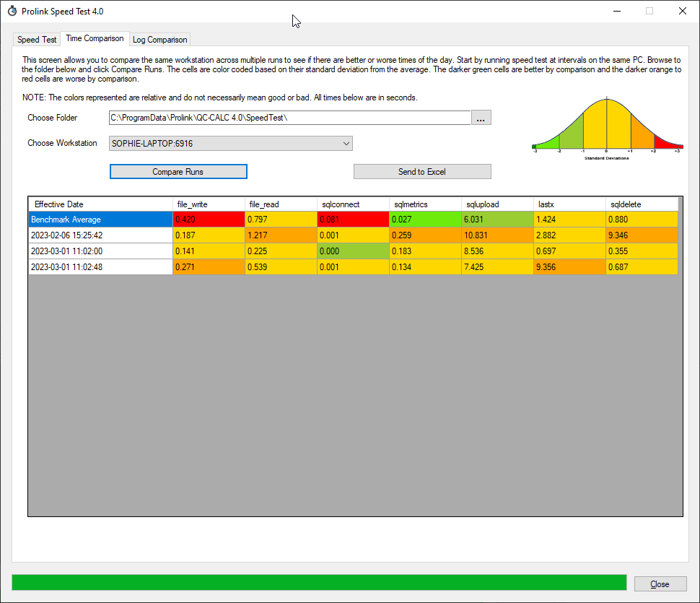Click the sqlconnect column header
700x603 pixels.
click(x=353, y=204)
